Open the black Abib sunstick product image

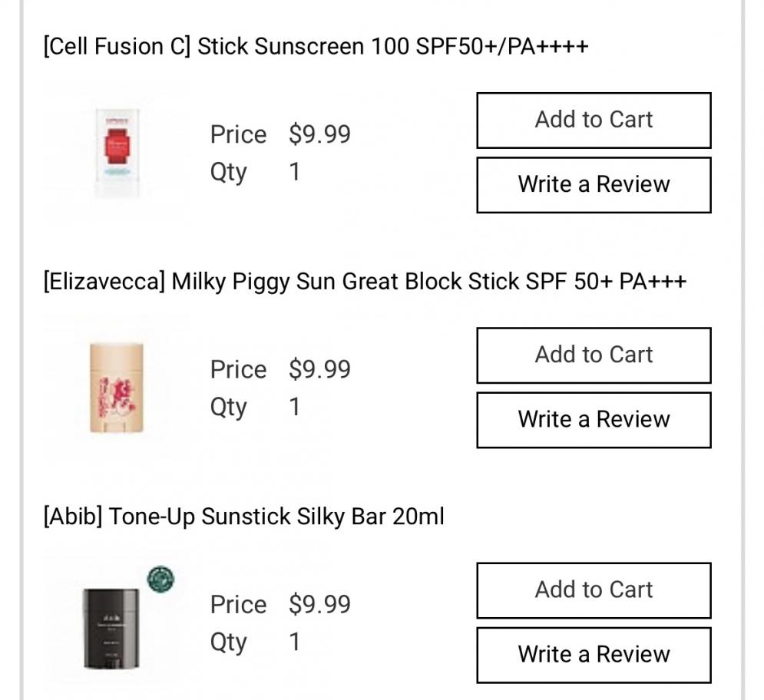[x=112, y=628]
